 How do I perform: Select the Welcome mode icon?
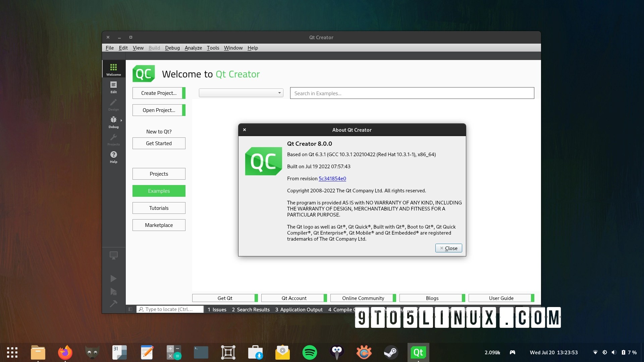114,69
